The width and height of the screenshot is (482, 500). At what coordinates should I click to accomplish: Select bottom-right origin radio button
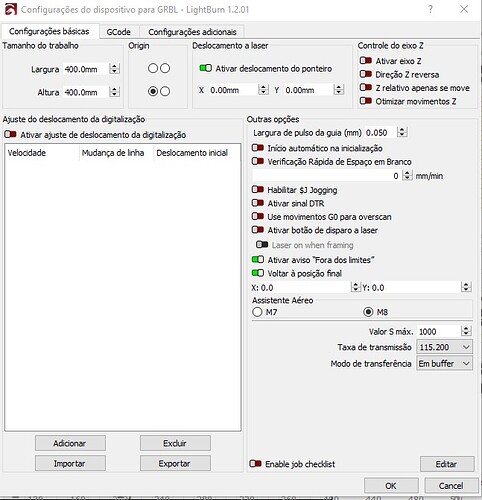pos(165,91)
